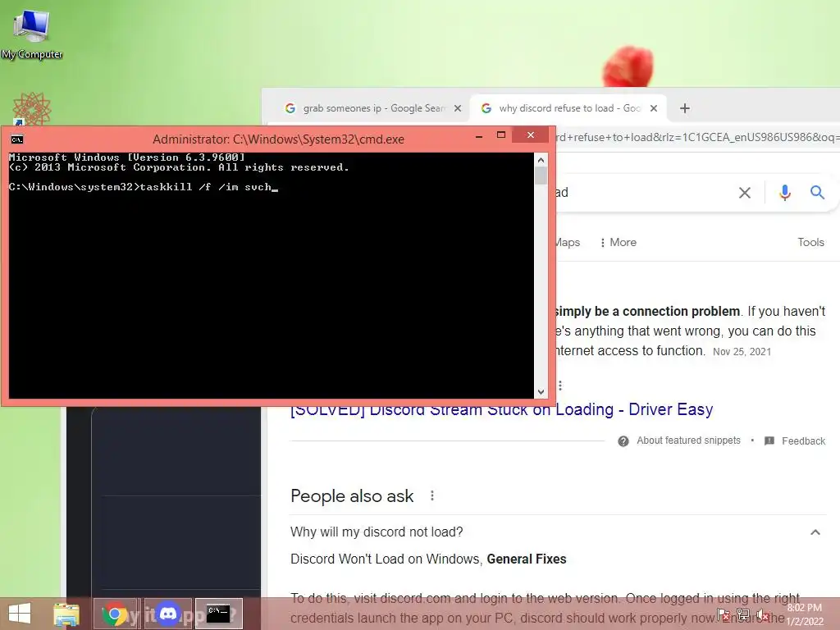Click the Feedback link
The height and width of the screenshot is (630, 840).
click(803, 441)
